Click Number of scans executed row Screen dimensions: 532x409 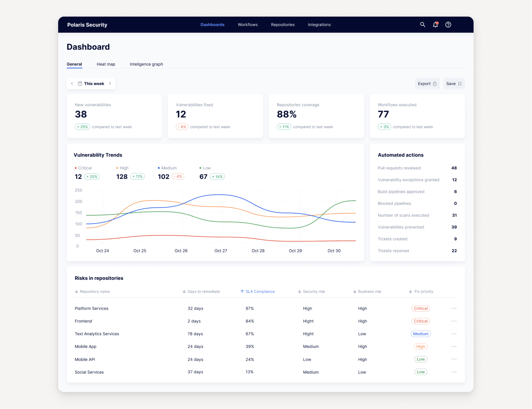tap(417, 215)
